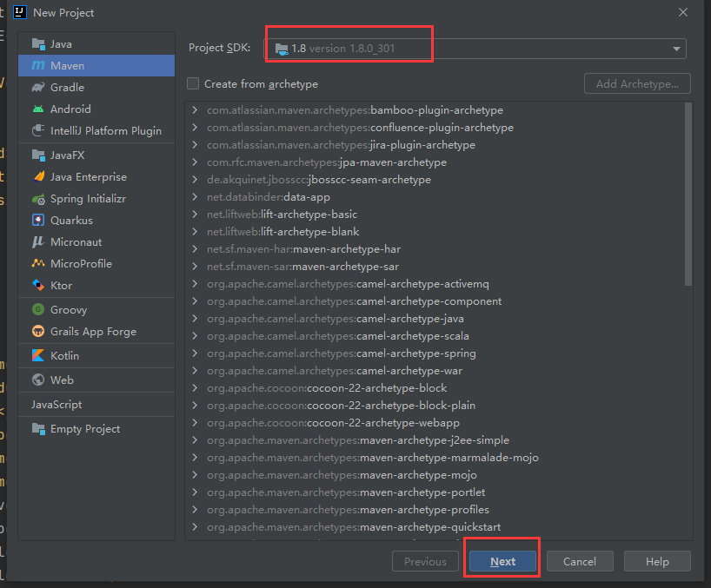Click Add Archetype button
Screen dimensions: 711x588
(637, 83)
